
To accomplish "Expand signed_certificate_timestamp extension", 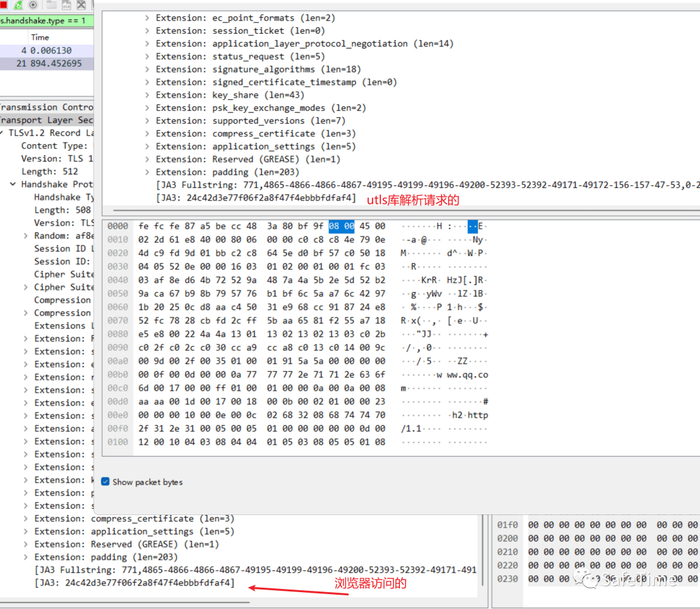I will coord(147,82).
